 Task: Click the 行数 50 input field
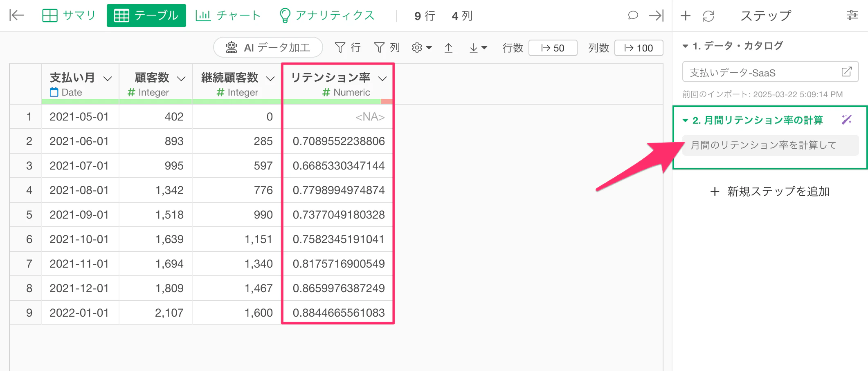click(x=553, y=48)
